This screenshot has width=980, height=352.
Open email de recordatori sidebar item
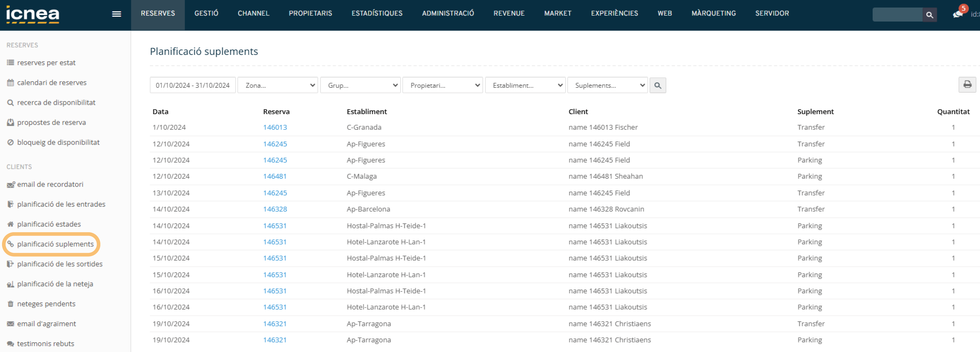pos(50,184)
